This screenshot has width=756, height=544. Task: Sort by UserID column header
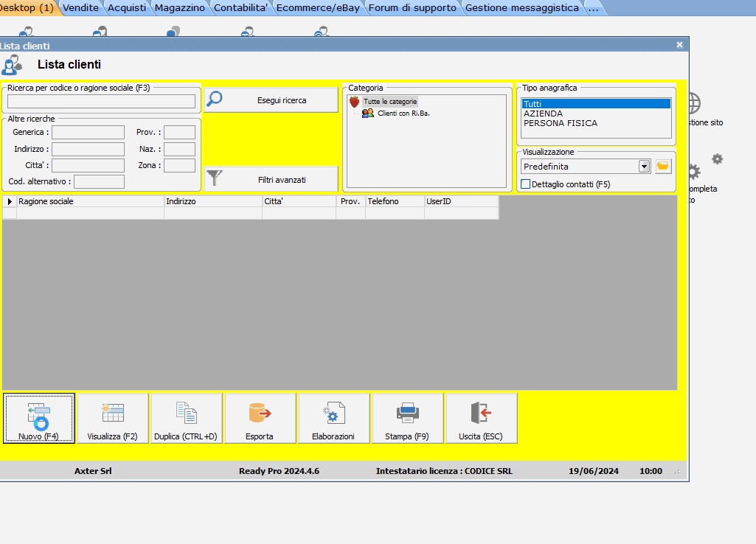click(x=462, y=201)
